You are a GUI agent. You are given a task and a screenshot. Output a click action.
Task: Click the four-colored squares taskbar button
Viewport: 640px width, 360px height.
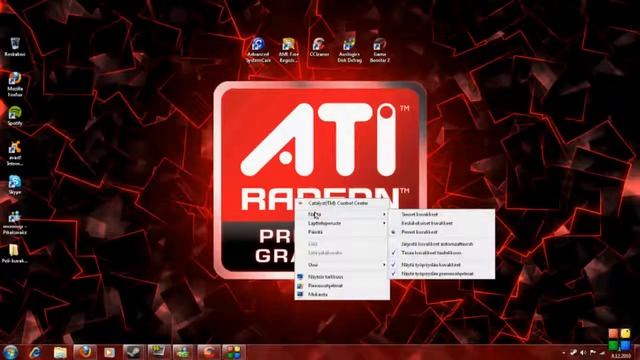pyautogui.click(x=233, y=352)
